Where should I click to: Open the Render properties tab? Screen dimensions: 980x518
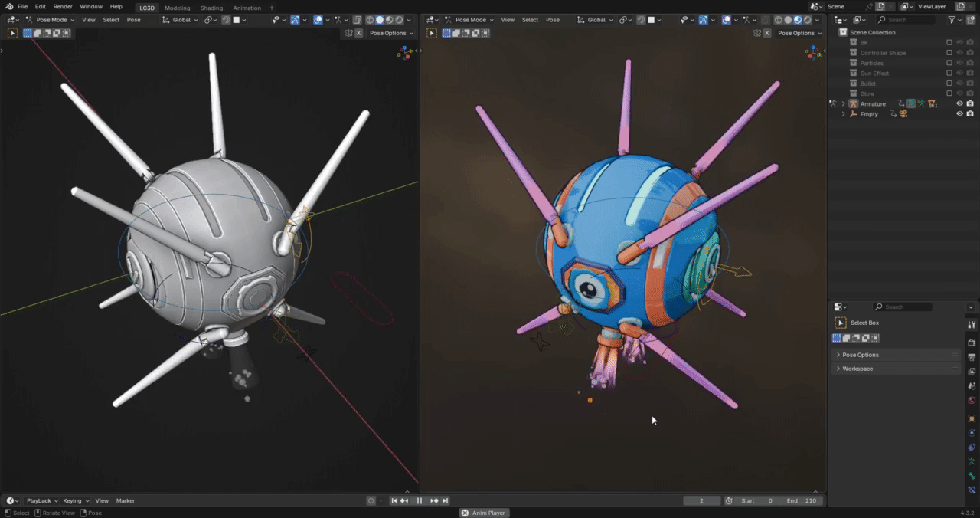[972, 343]
